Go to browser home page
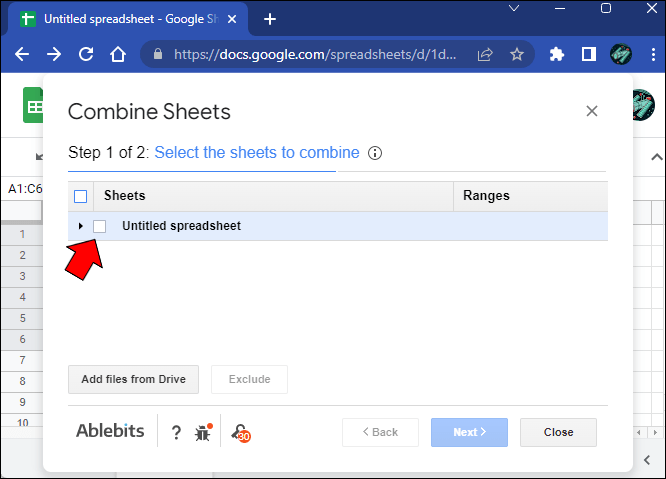 coord(118,54)
